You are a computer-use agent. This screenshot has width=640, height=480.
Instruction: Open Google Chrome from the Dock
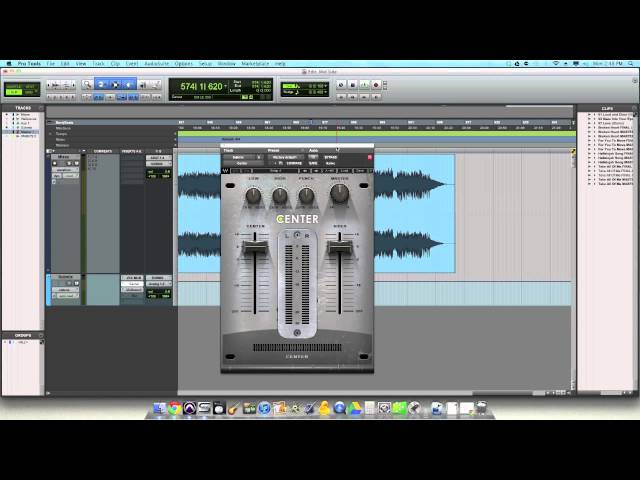tap(174, 408)
